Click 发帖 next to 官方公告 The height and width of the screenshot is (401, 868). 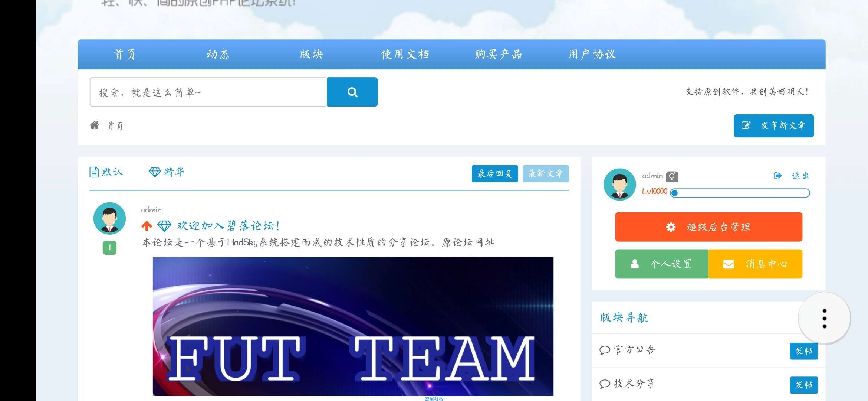[x=803, y=351]
